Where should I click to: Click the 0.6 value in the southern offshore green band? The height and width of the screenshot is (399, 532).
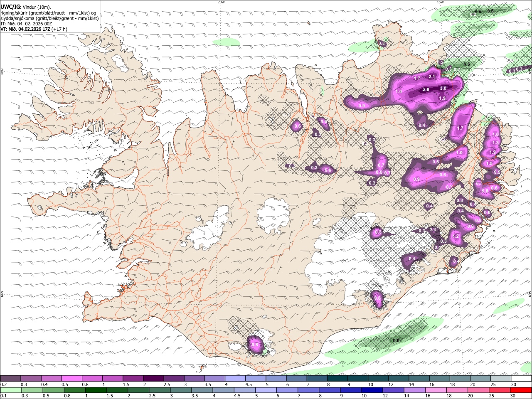396,340
